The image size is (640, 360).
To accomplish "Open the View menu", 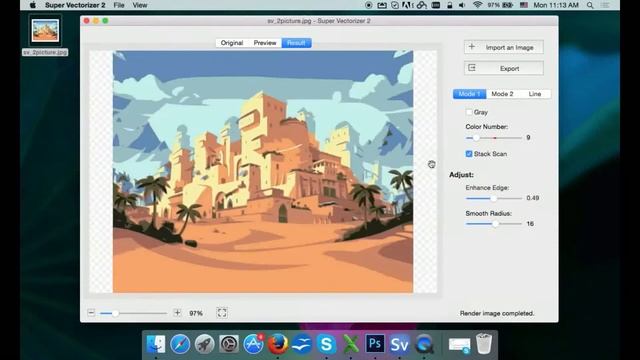I will pos(140,5).
